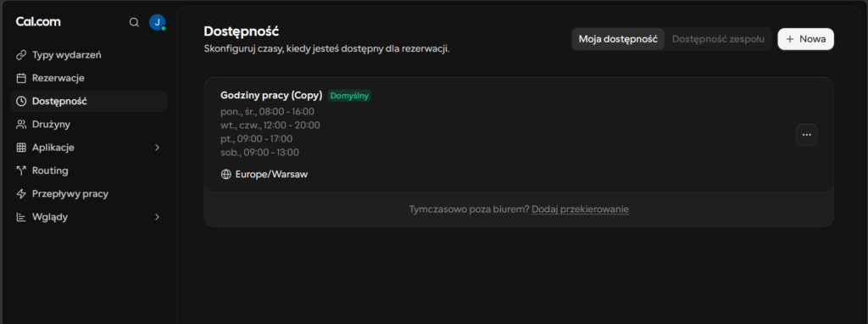The height and width of the screenshot is (324, 868).
Task: Expand the Aplikacje submenu chevron
Action: click(157, 148)
